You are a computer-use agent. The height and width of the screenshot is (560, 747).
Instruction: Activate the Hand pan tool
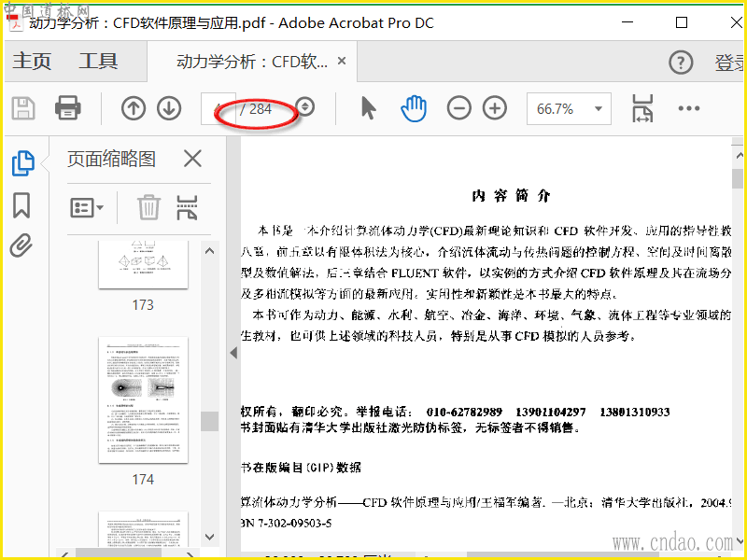tap(413, 108)
